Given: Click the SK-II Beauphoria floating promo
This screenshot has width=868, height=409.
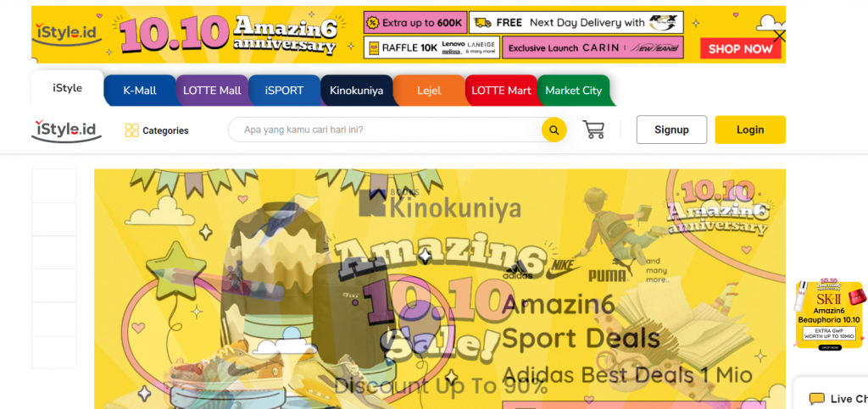Looking at the screenshot, I should coord(829,314).
